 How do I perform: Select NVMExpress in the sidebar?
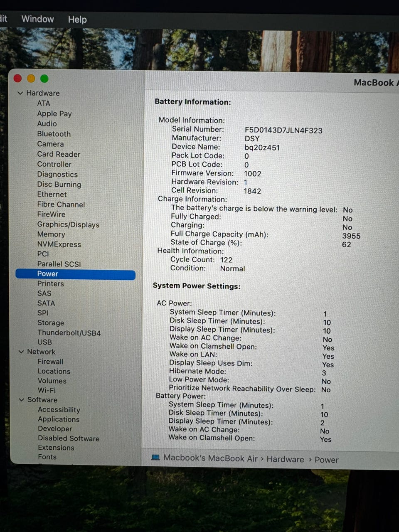pyautogui.click(x=59, y=244)
